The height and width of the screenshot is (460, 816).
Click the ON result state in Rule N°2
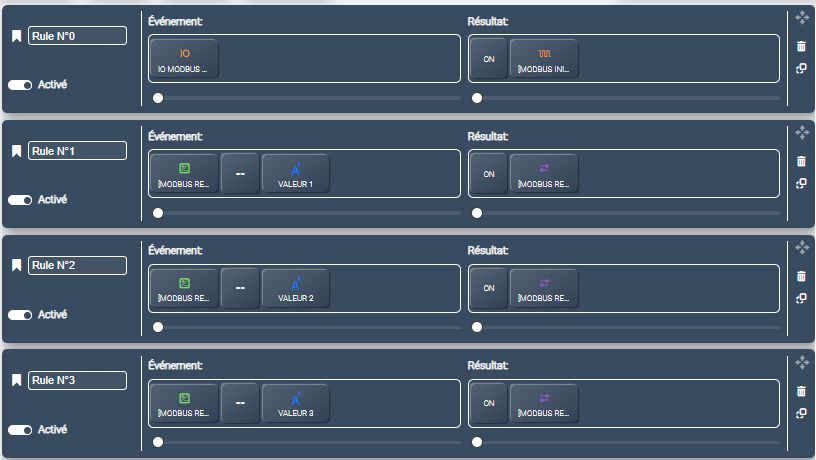pos(489,289)
